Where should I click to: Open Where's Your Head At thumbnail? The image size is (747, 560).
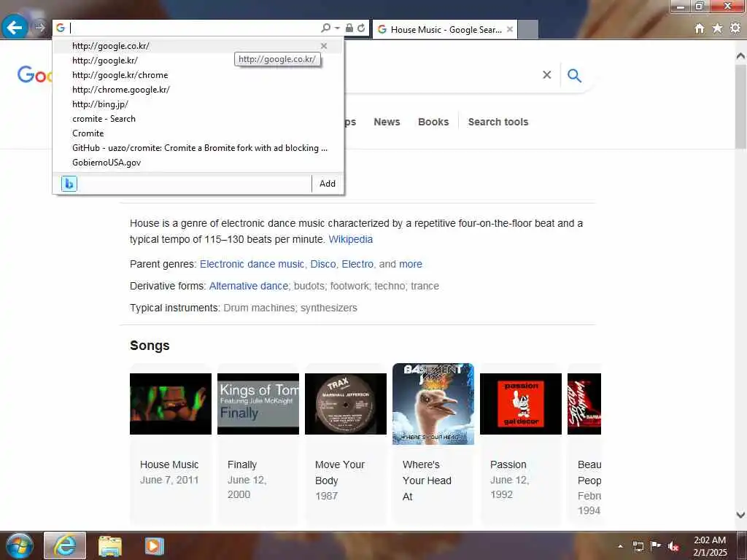coord(433,404)
